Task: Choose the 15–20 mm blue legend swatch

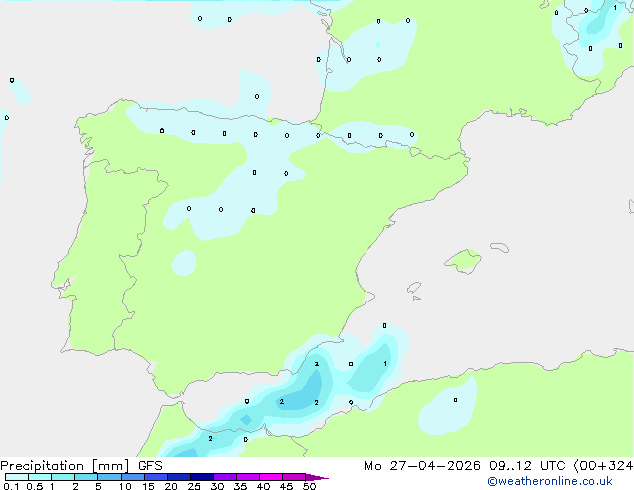Action: point(156,477)
